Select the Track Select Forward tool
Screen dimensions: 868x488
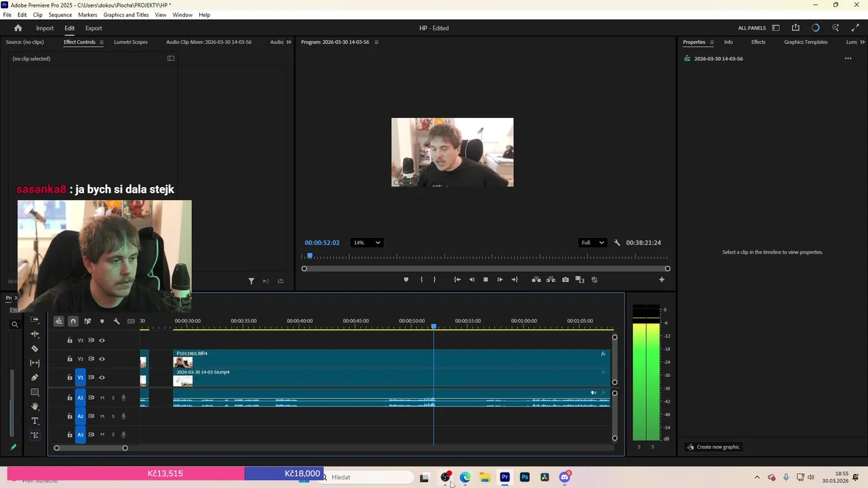tap(35, 320)
